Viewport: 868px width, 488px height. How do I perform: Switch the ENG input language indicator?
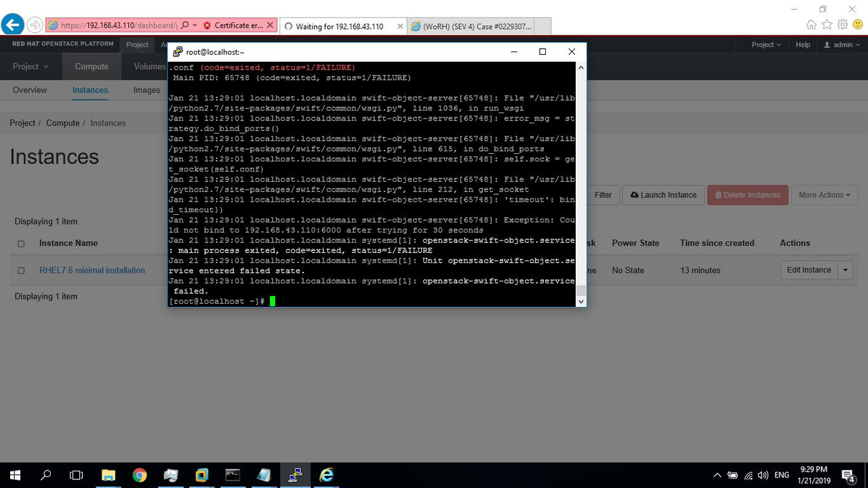pyautogui.click(x=782, y=475)
